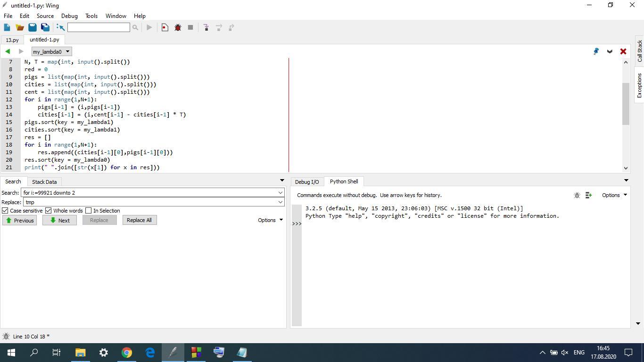Stop debugging with the square stop icon
The image size is (644, 362).
tap(190, 27)
